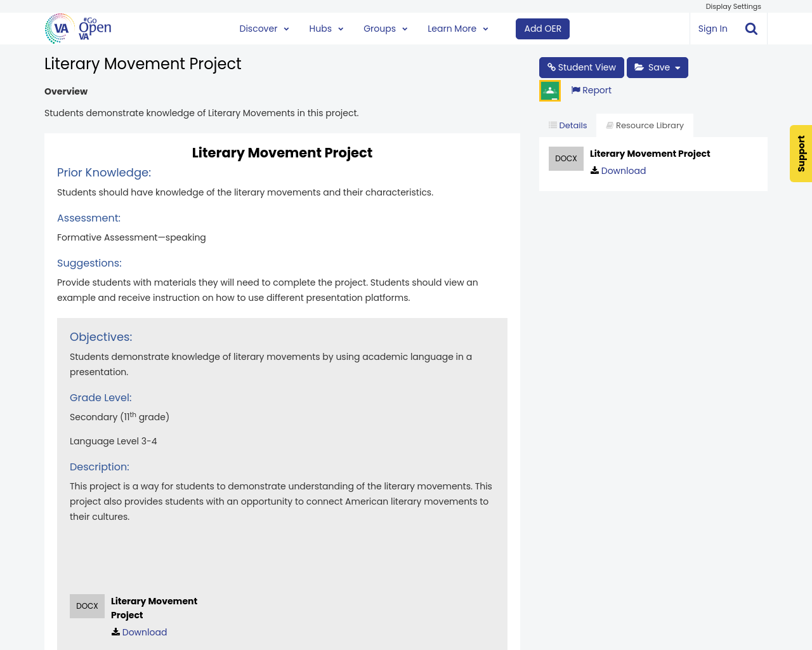Click the Add OER button
Screen dimensions: 812x650
pyautogui.click(x=542, y=28)
